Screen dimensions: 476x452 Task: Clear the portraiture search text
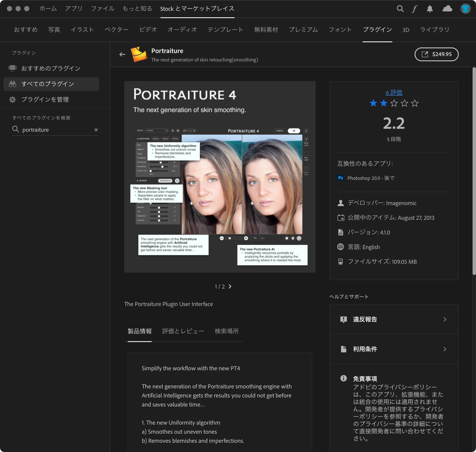click(96, 130)
